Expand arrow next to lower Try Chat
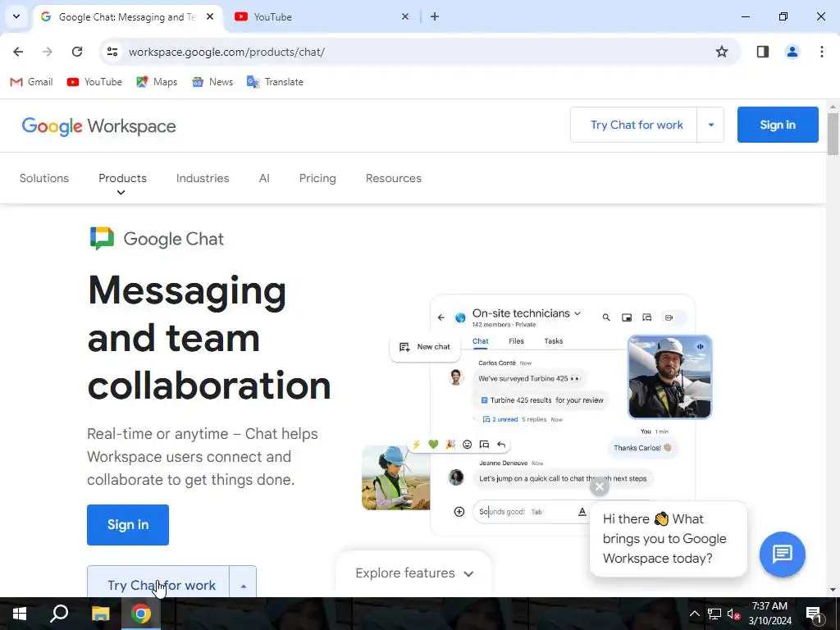This screenshot has height=630, width=840. pos(243,582)
